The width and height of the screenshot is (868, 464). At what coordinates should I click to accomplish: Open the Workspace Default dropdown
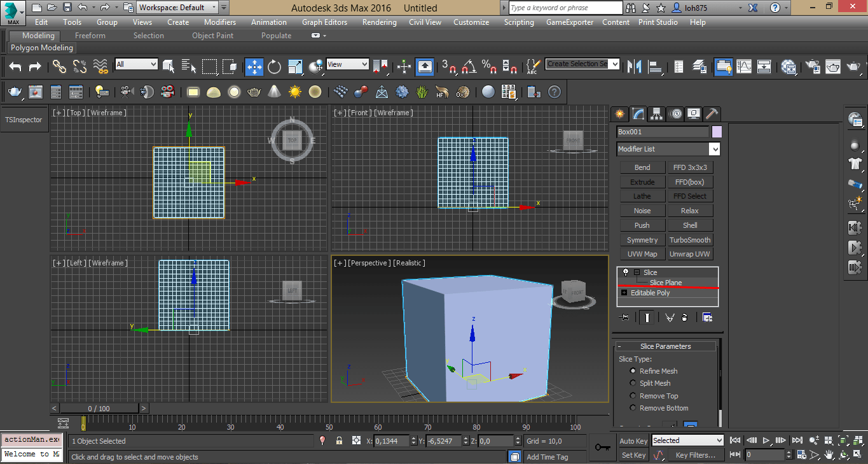coord(178,8)
